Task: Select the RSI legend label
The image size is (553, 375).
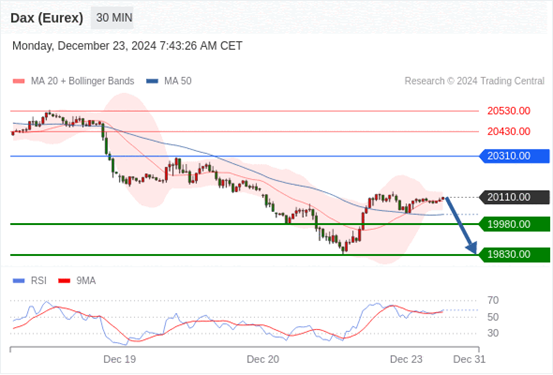Action: pyautogui.click(x=39, y=281)
